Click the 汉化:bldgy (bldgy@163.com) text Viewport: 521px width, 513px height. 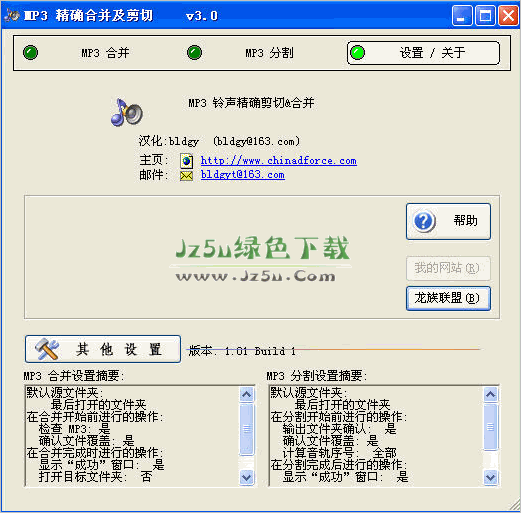tap(219, 141)
